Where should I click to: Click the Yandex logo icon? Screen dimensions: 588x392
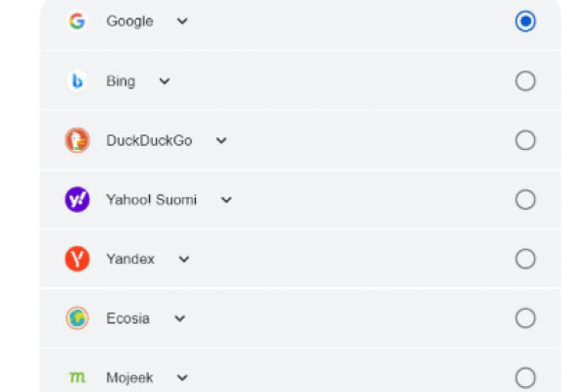[x=77, y=259]
